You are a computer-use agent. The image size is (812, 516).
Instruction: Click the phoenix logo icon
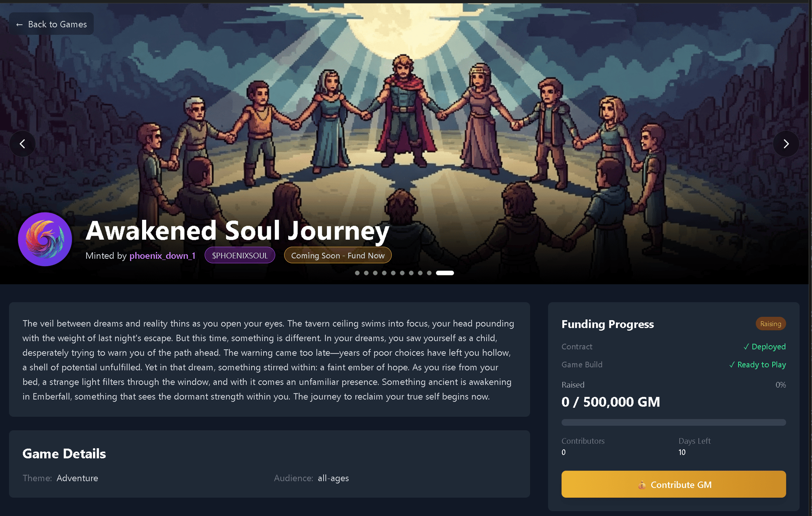tap(45, 239)
